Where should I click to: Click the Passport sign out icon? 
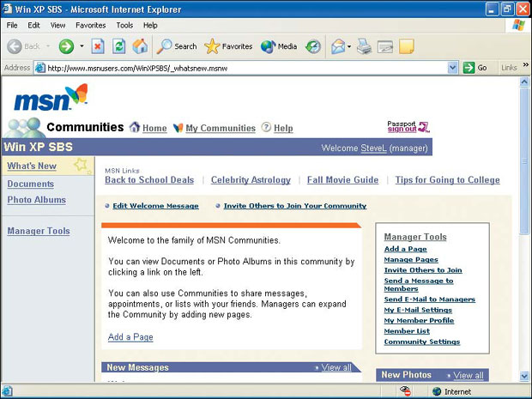point(408,127)
